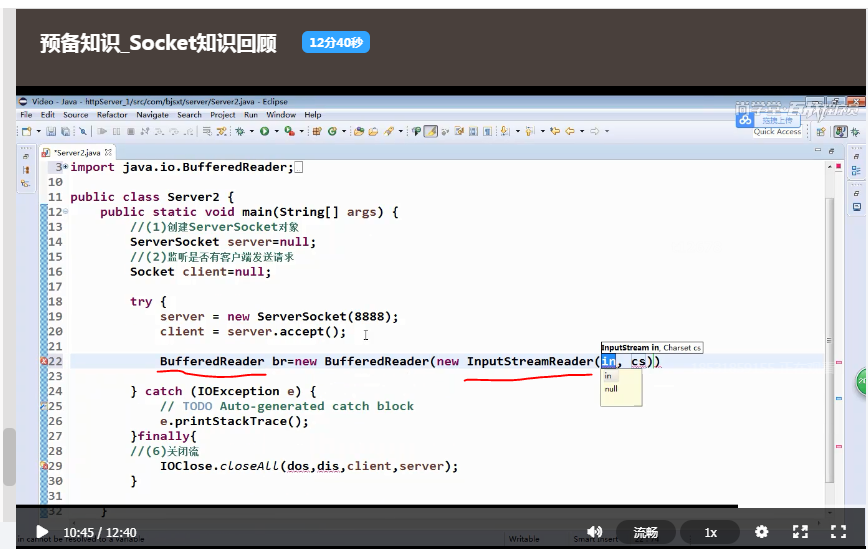Save the file with the Save icon
The height and width of the screenshot is (549, 868).
[51, 131]
